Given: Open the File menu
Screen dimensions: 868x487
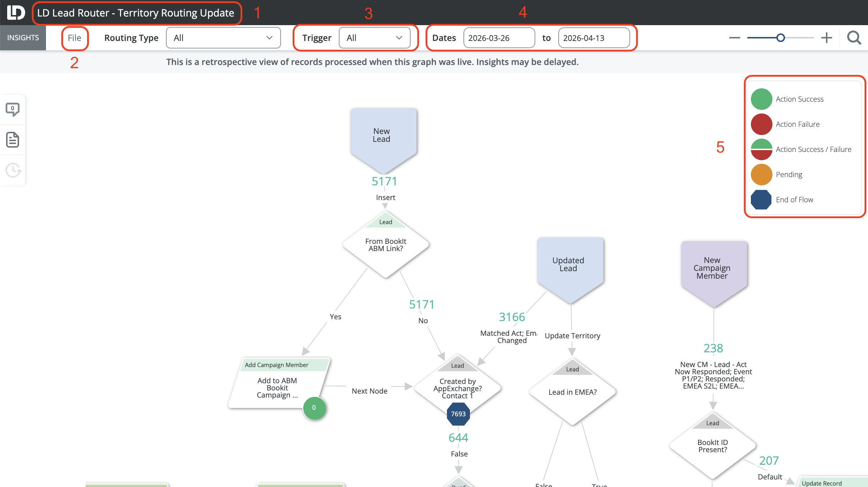Looking at the screenshot, I should [74, 38].
